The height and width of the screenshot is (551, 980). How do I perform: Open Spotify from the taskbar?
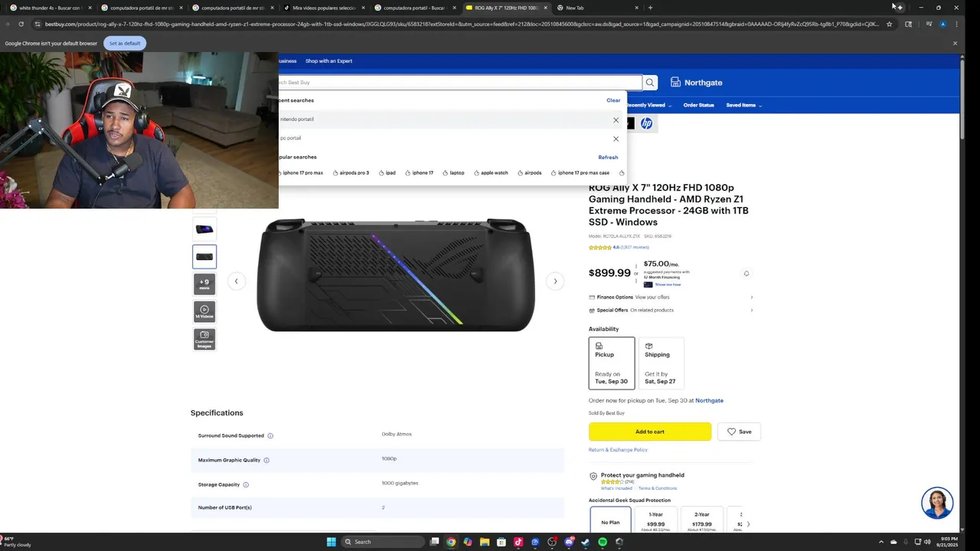point(603,542)
